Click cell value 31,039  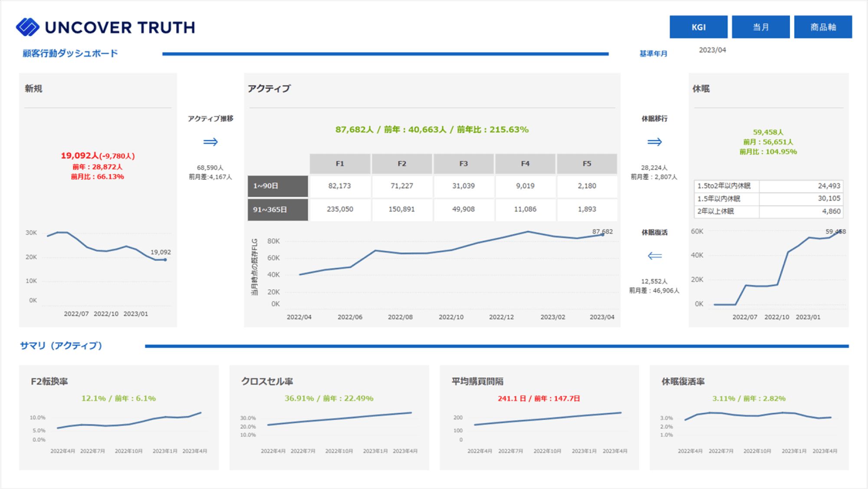[x=464, y=186]
